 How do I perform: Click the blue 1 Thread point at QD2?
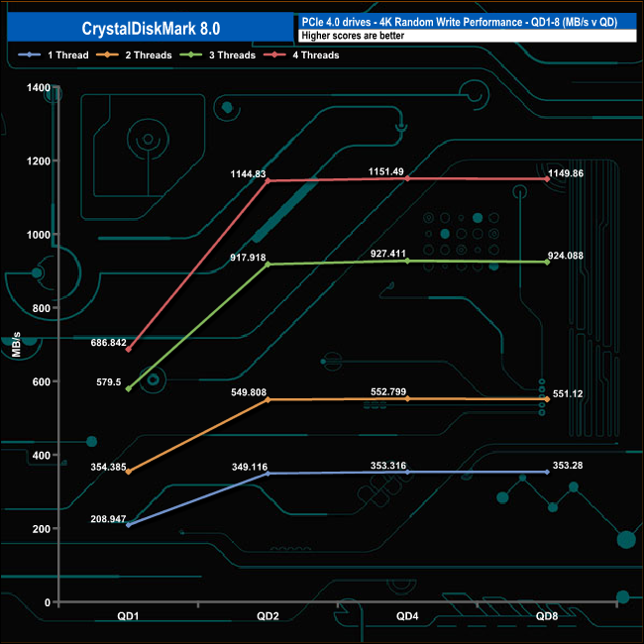pyautogui.click(x=268, y=474)
